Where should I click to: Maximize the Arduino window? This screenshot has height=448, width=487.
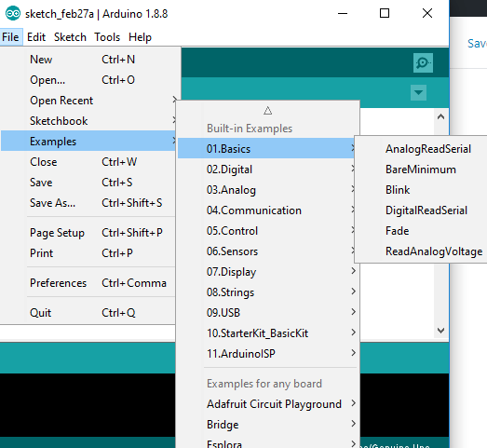385,13
